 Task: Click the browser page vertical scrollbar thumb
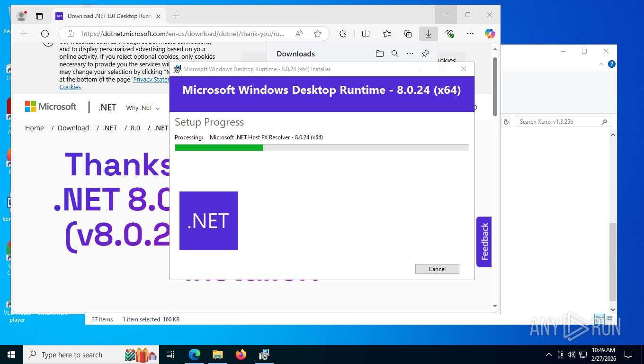coord(495,87)
